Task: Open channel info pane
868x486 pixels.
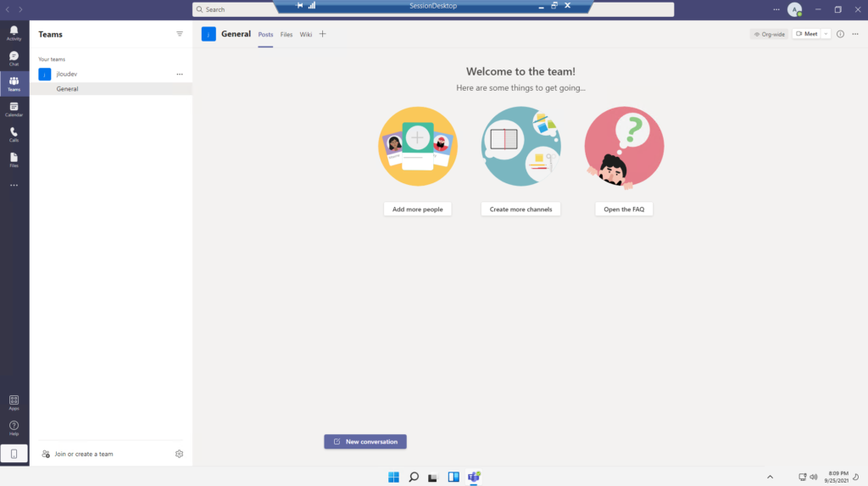Action: [840, 34]
